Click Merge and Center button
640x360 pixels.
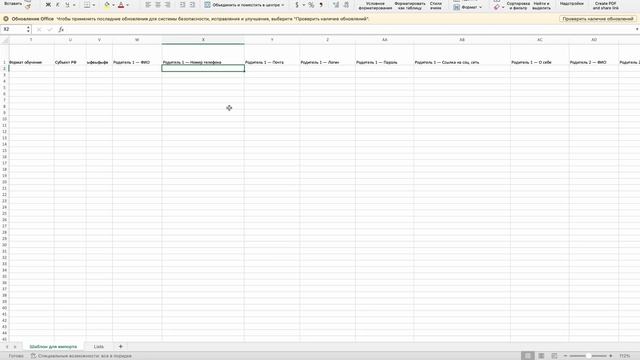(242, 5)
